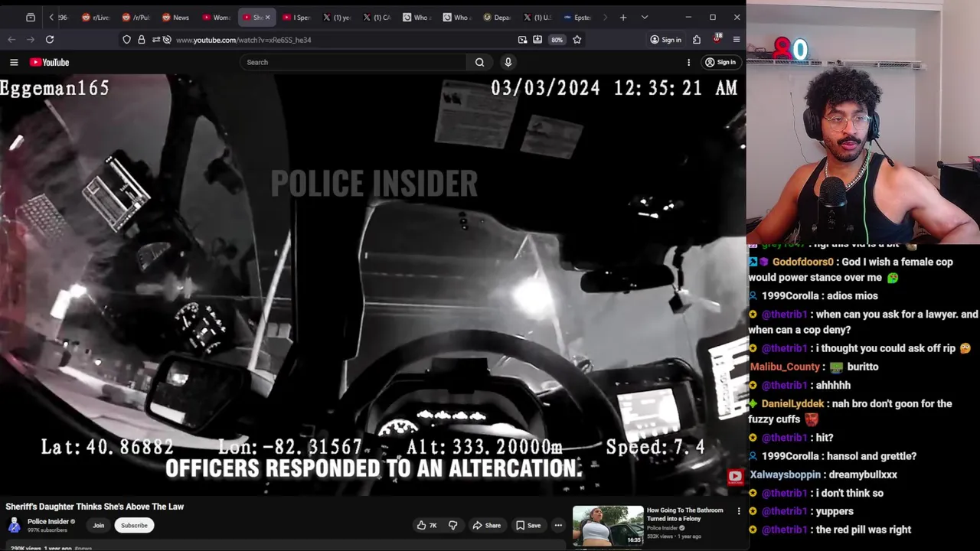980x551 pixels.
Task: Bookmark this page with the star icon
Action: coord(577,39)
